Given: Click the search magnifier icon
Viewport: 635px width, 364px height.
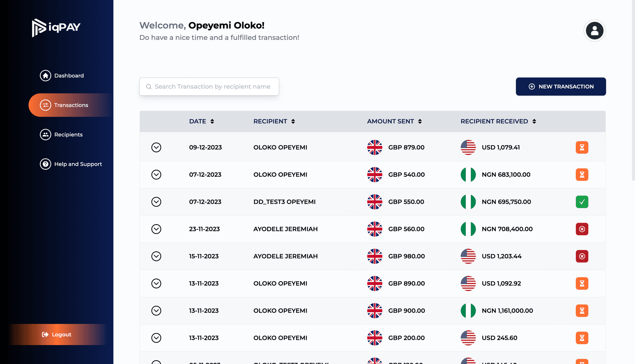Looking at the screenshot, I should [x=149, y=87].
